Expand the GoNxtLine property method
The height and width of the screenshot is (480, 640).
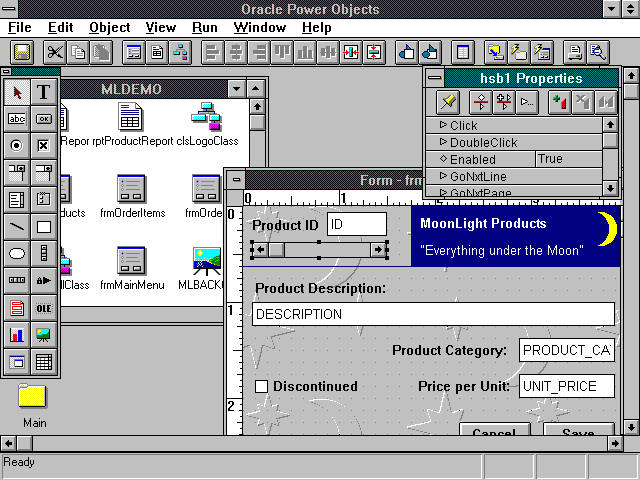click(443, 176)
